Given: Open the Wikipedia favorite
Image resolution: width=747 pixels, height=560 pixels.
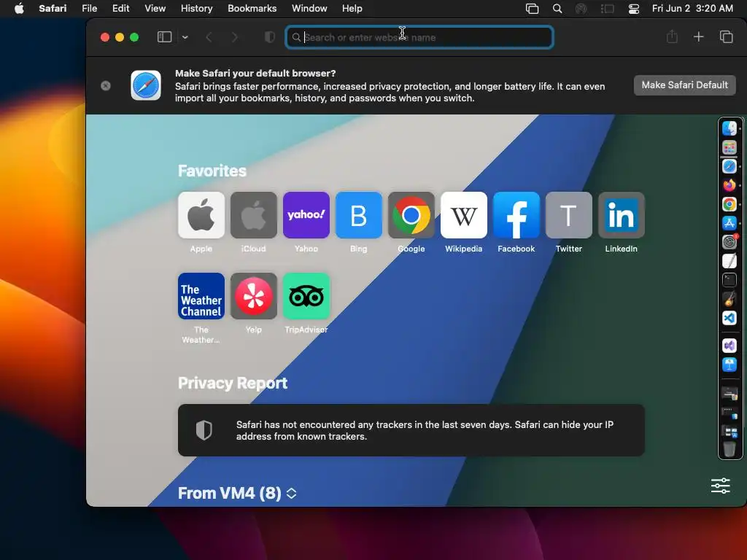Looking at the screenshot, I should [463, 215].
